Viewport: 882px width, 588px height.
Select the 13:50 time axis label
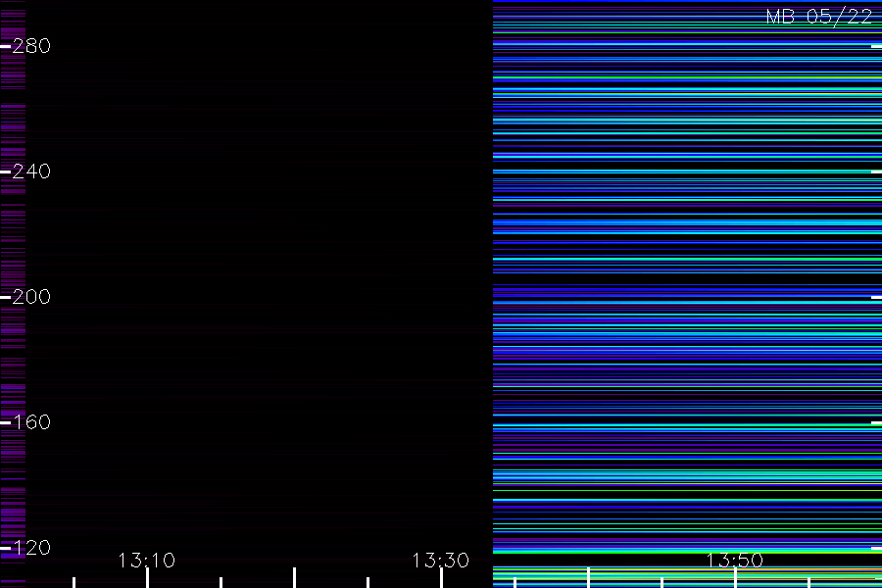coord(735,561)
